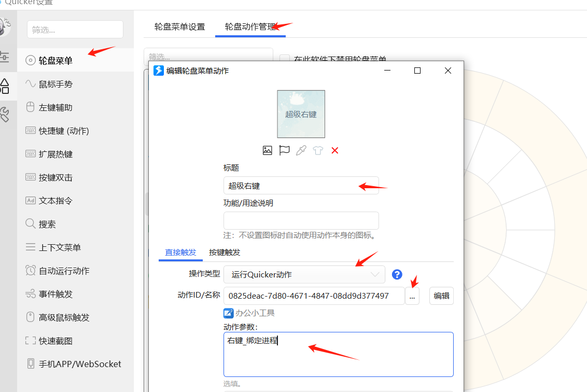This screenshot has width=587, height=392.
Task: Open 快捷键 (动作) settings page
Action: pos(75,131)
